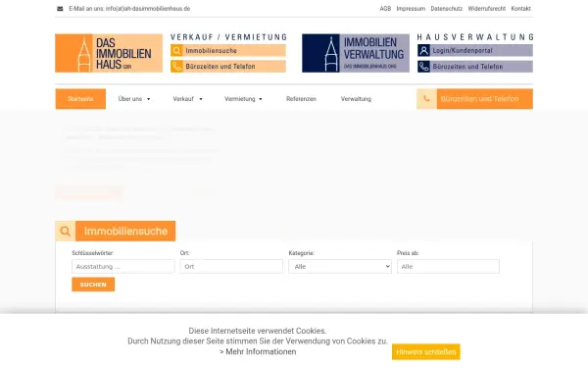Open the Kontakt link in top bar

click(x=521, y=9)
